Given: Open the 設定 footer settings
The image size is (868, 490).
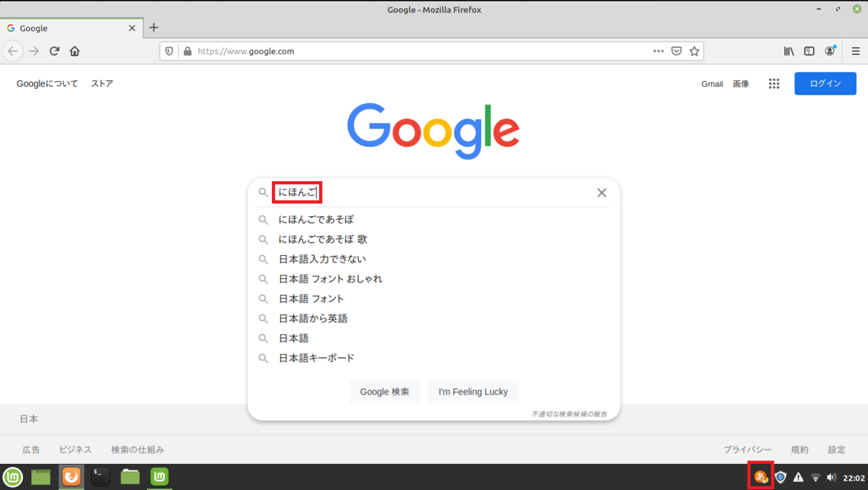Looking at the screenshot, I should tap(837, 450).
